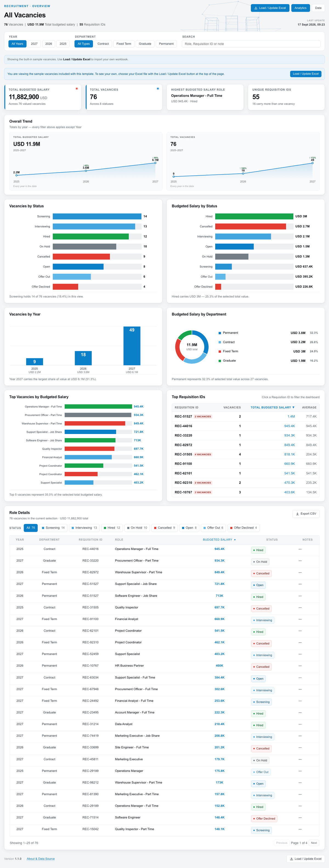Click the Export CSV download icon
Image resolution: width=329 pixels, height=868 pixels.
297,514
